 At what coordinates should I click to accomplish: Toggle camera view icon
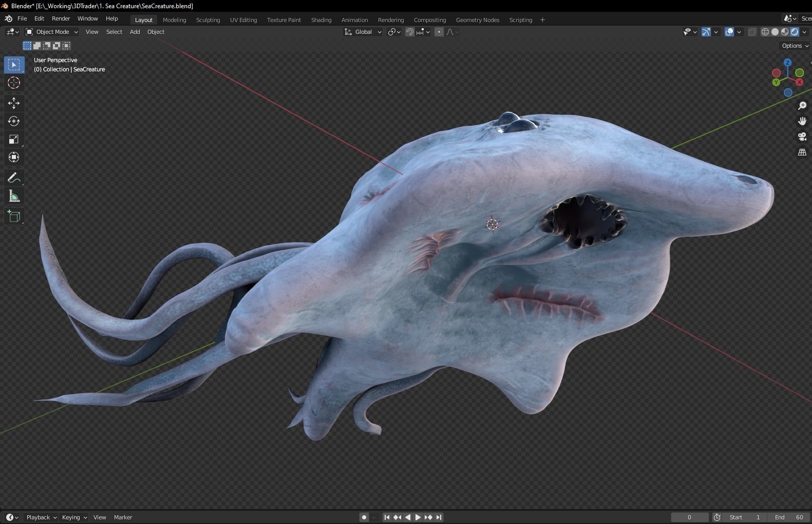coord(802,137)
